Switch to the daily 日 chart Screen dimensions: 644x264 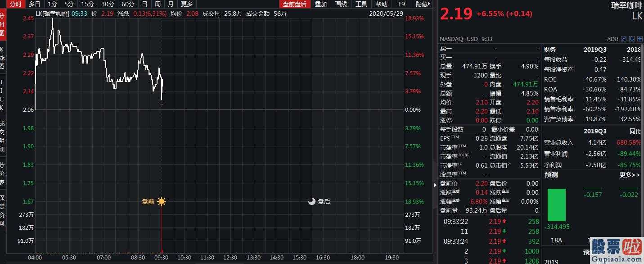click(144, 4)
